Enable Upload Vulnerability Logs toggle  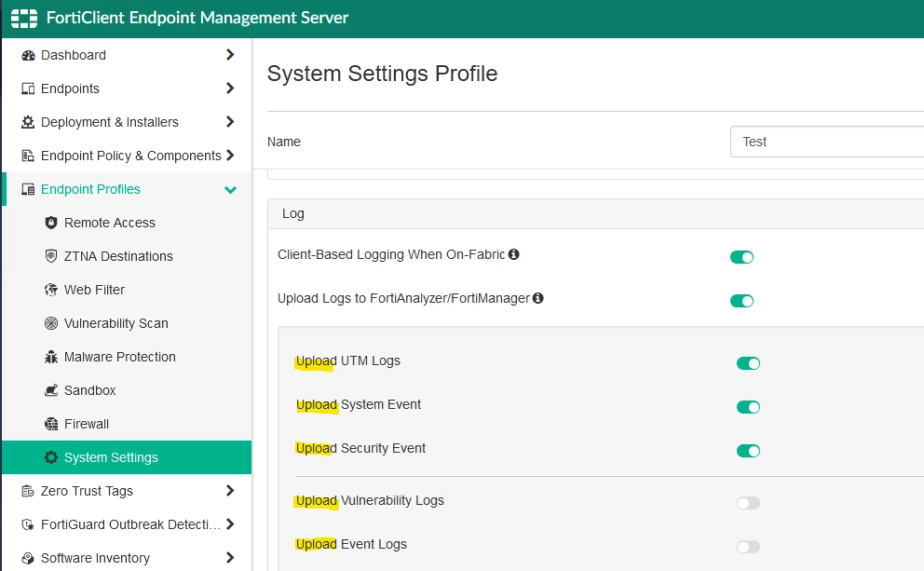[x=748, y=503]
